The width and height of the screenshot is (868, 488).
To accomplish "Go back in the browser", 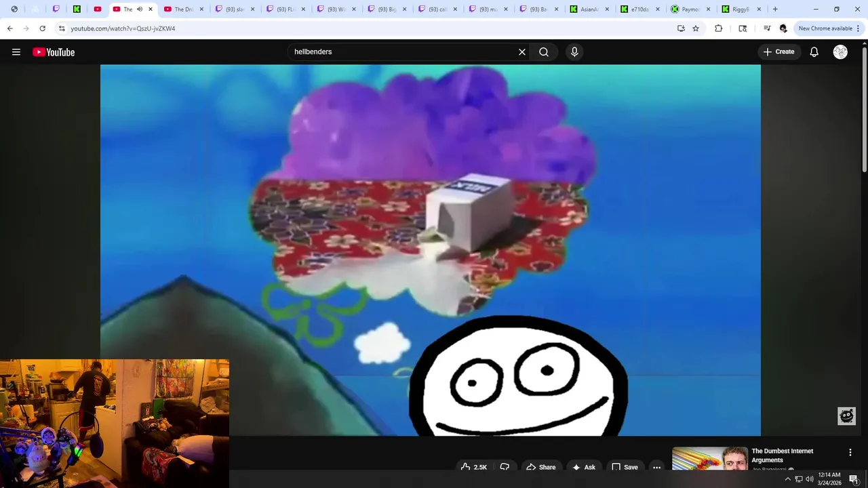I will [x=9, y=28].
